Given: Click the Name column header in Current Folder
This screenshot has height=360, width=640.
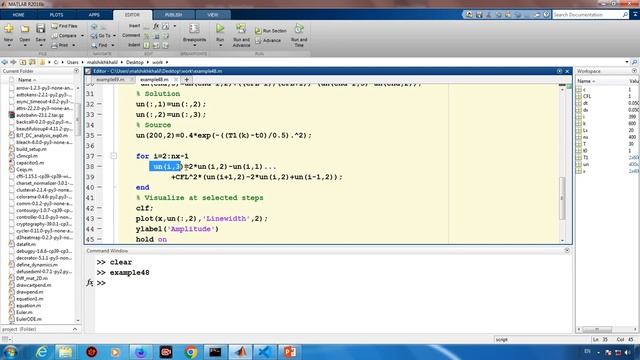Looking at the screenshot, I should 27,80.
